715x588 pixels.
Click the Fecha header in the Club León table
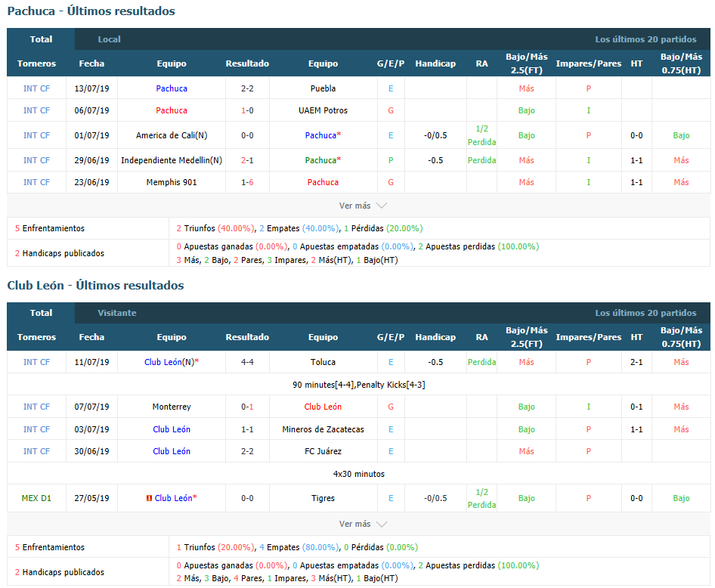click(91, 337)
